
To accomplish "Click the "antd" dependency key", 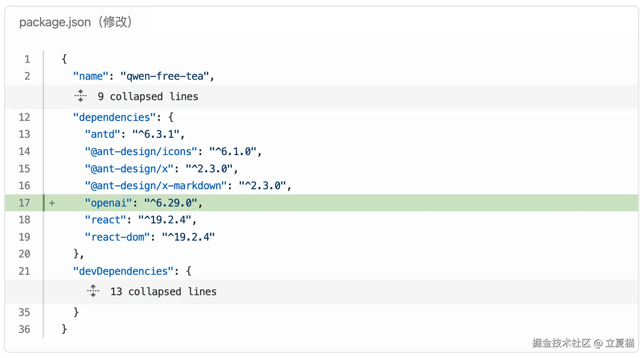I will (x=102, y=134).
